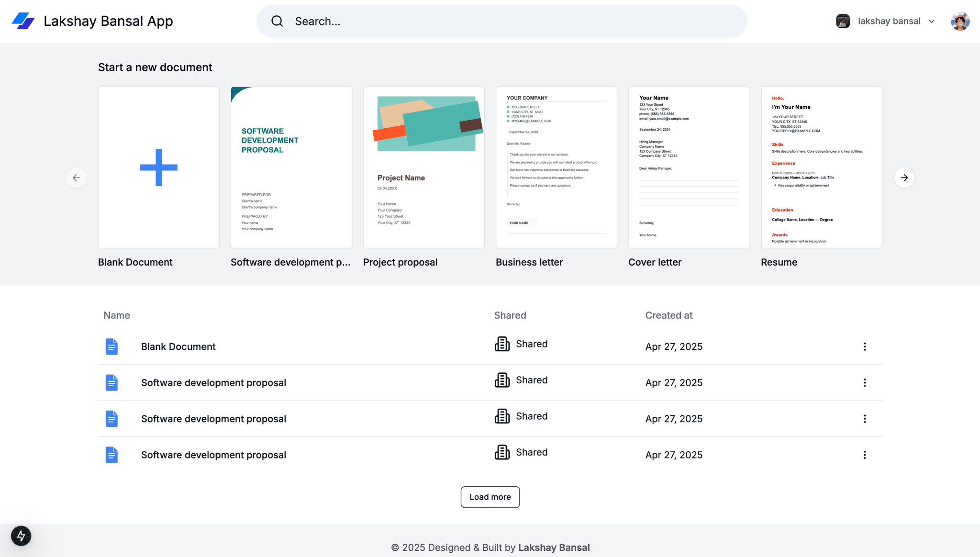Click blue document icon for Blank Document
Image resolution: width=980 pixels, height=557 pixels.
(111, 346)
